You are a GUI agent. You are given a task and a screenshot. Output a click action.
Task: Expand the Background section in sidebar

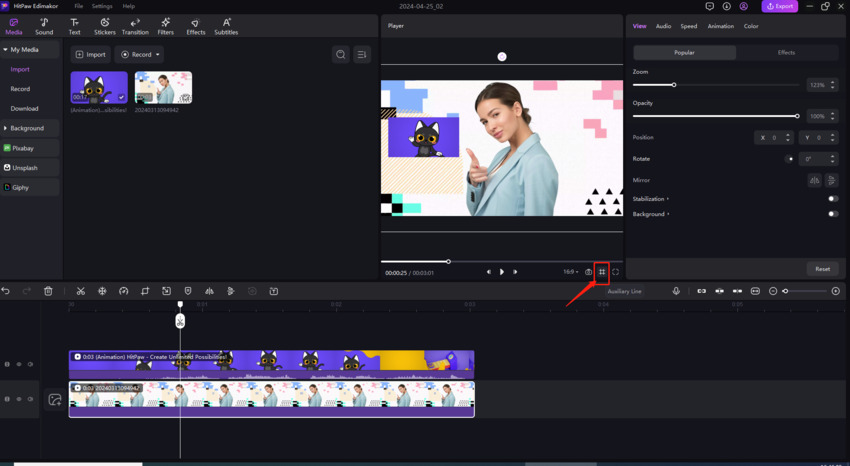[27, 128]
